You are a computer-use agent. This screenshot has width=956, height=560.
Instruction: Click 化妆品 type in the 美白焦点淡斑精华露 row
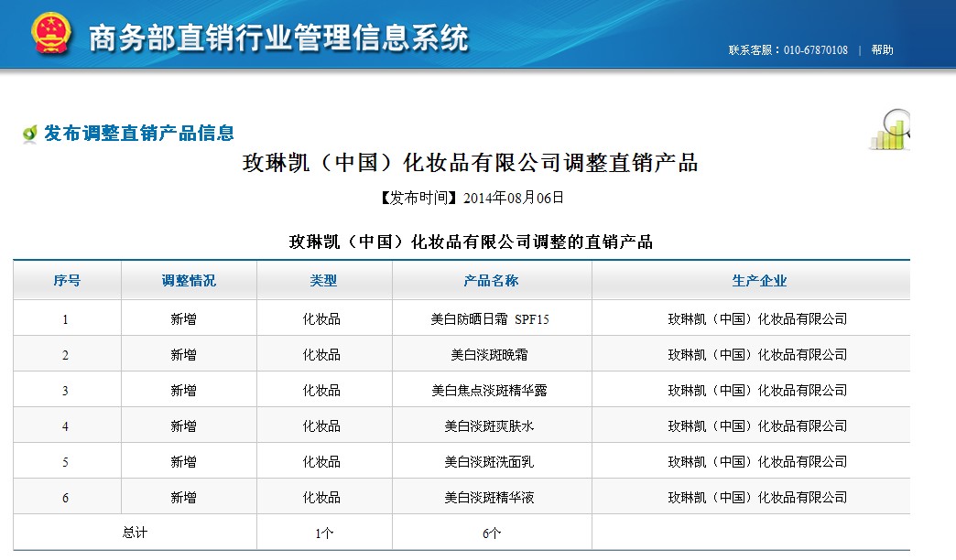coord(322,390)
